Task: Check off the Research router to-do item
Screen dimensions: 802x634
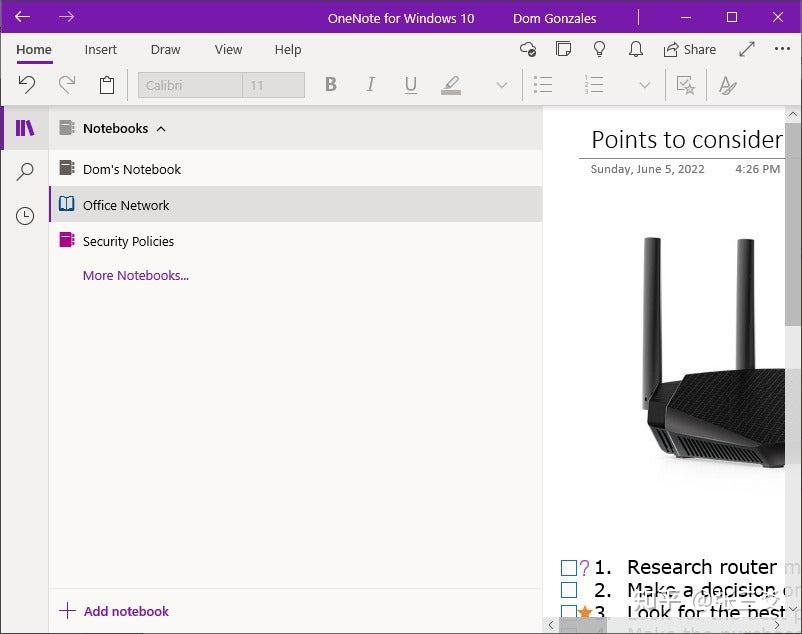Action: click(x=567, y=567)
